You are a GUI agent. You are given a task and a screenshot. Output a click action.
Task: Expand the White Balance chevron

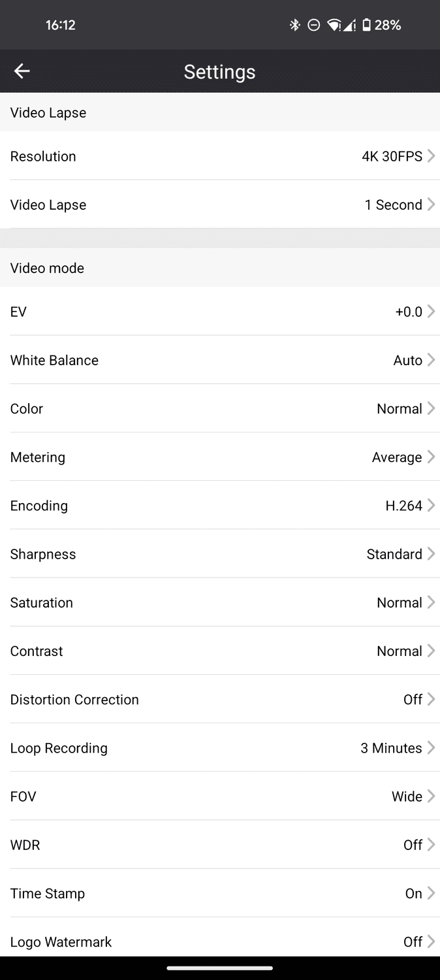431,360
